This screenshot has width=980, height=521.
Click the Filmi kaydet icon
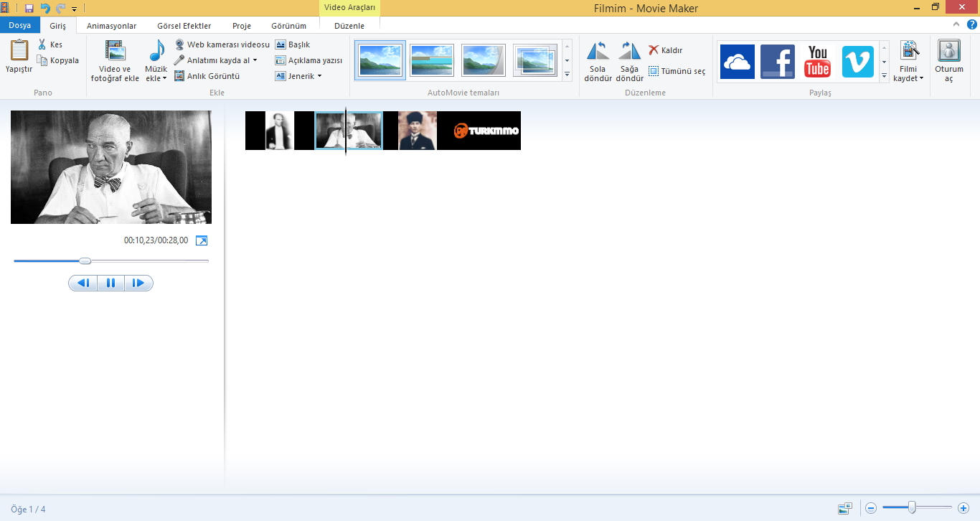coord(909,50)
